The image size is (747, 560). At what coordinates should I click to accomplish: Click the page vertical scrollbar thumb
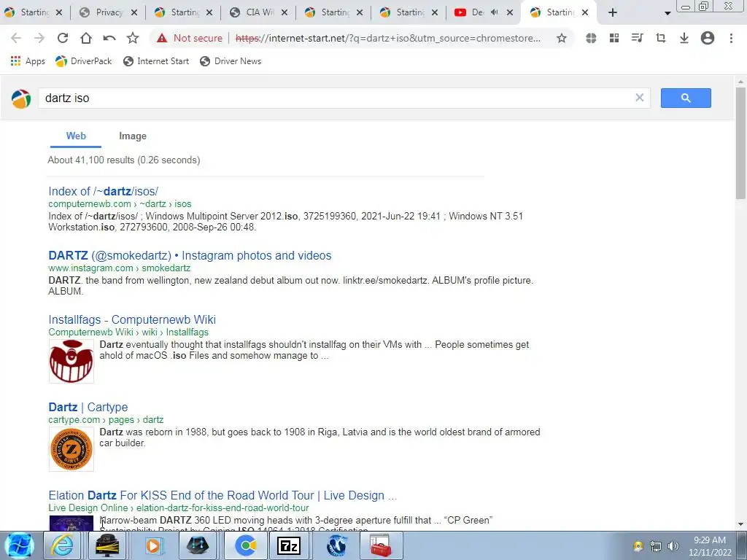[740, 143]
